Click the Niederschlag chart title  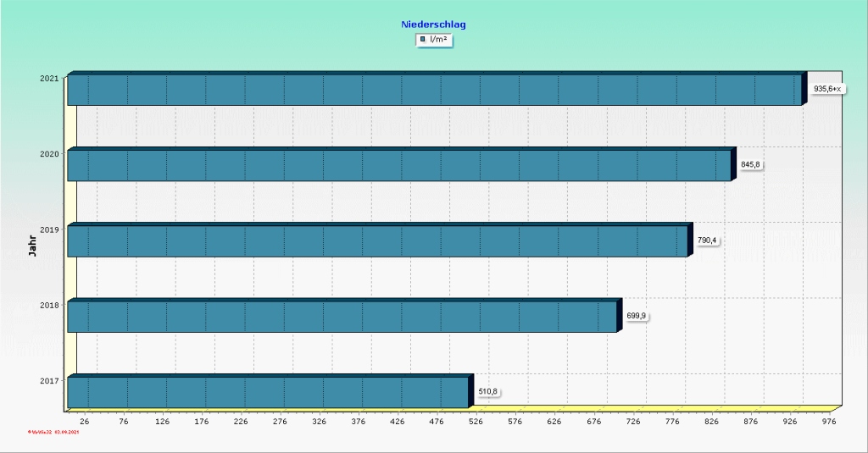coord(433,25)
